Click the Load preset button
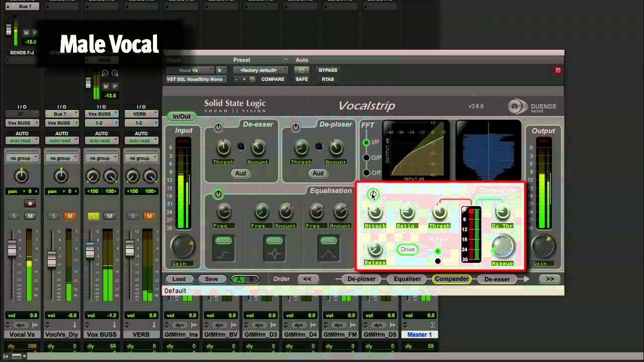644x362 pixels. (179, 279)
